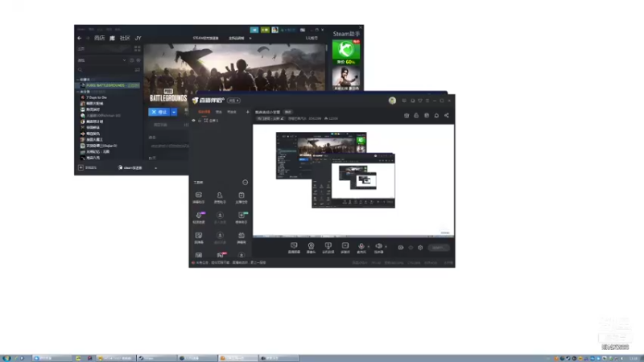This screenshot has width=644, height=362.
Task: Open Steam downloads link in footer
Action: coord(130,167)
